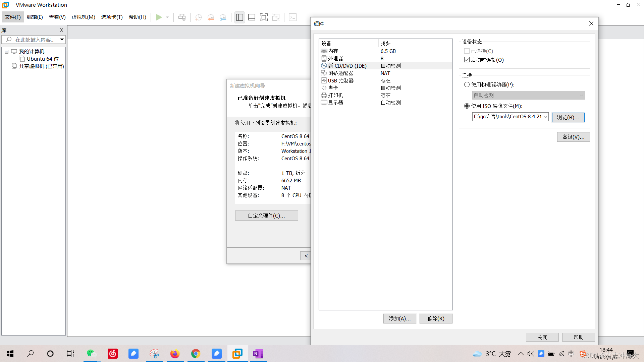The image size is (644, 362).
Task: Toggle the library sidebar view icon
Action: point(239,17)
